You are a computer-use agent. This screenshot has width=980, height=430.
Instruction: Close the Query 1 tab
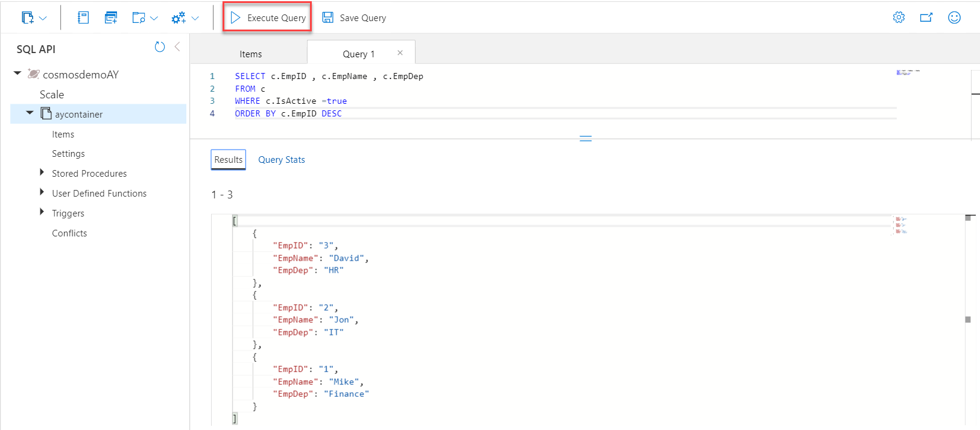click(400, 53)
